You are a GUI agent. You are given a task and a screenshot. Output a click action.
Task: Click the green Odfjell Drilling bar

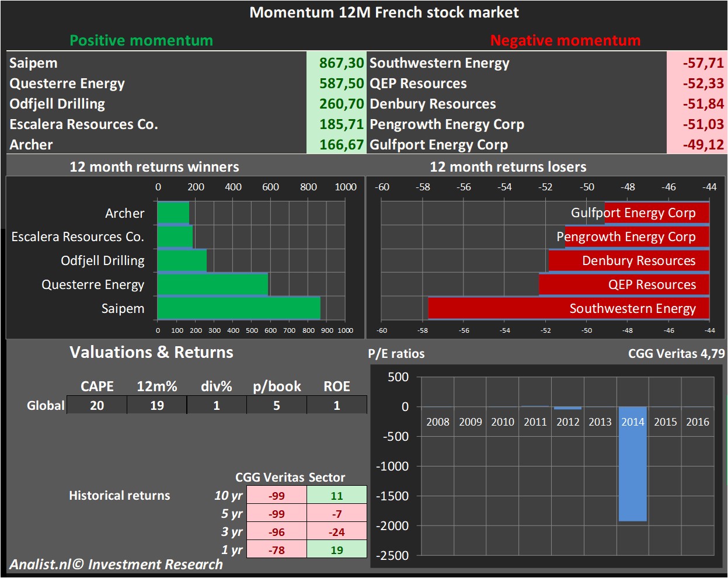(x=182, y=260)
